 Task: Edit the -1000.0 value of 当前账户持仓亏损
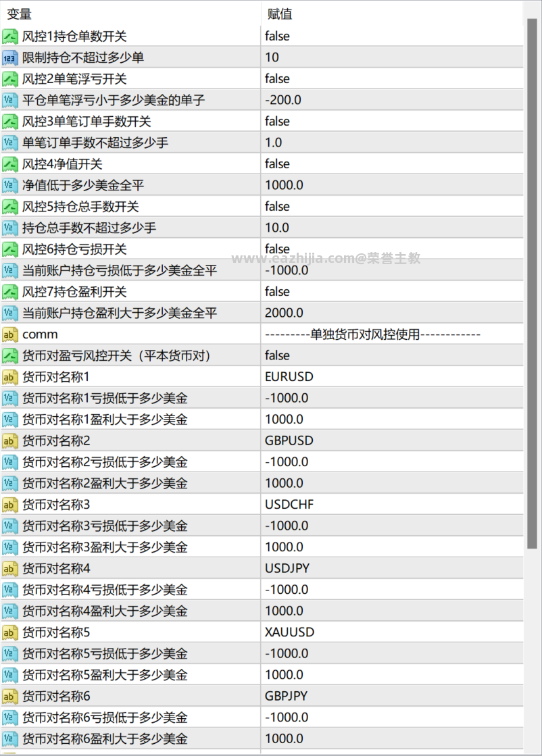(x=287, y=270)
